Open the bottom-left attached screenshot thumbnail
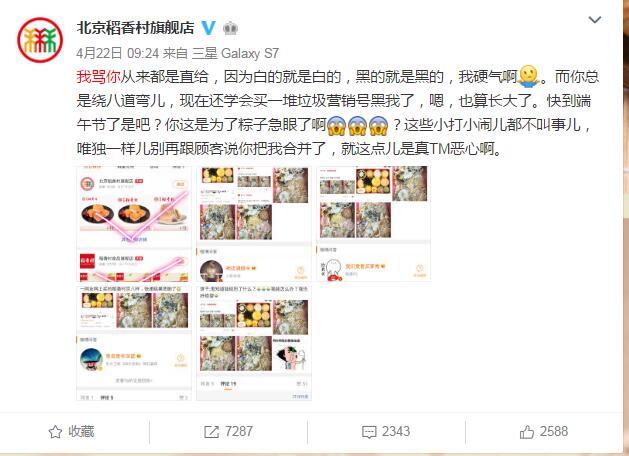 tap(134, 343)
